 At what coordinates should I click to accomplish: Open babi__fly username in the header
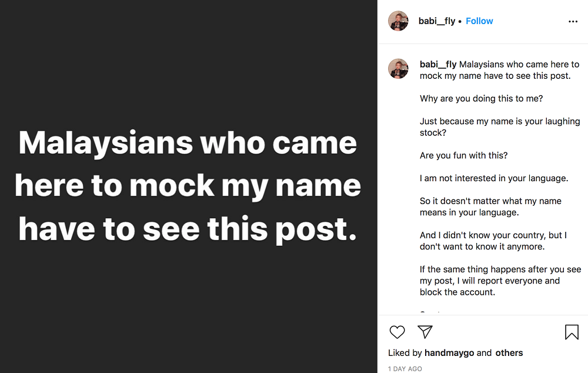point(437,21)
